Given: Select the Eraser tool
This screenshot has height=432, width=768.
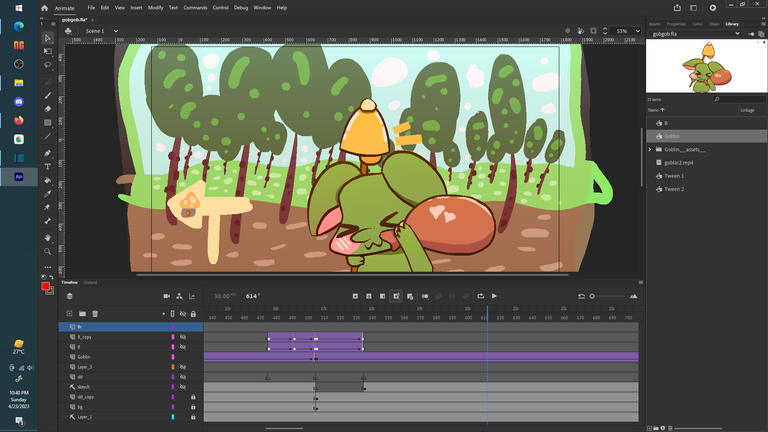Looking at the screenshot, I should (48, 109).
